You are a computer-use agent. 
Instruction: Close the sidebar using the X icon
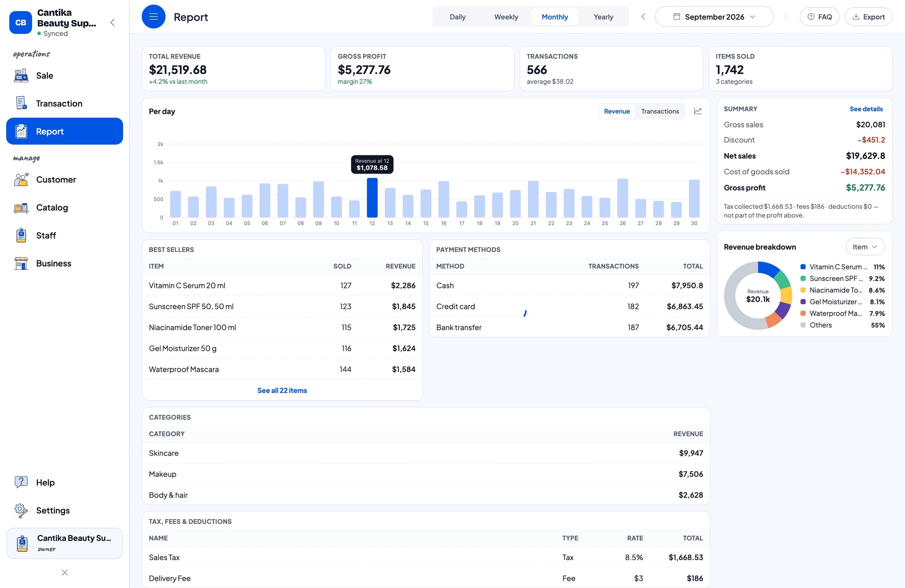pyautogui.click(x=64, y=573)
